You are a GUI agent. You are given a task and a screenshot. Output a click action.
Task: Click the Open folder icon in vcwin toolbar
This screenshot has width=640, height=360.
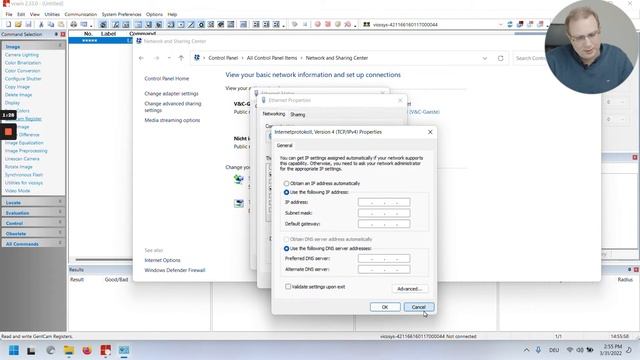click(18, 24)
